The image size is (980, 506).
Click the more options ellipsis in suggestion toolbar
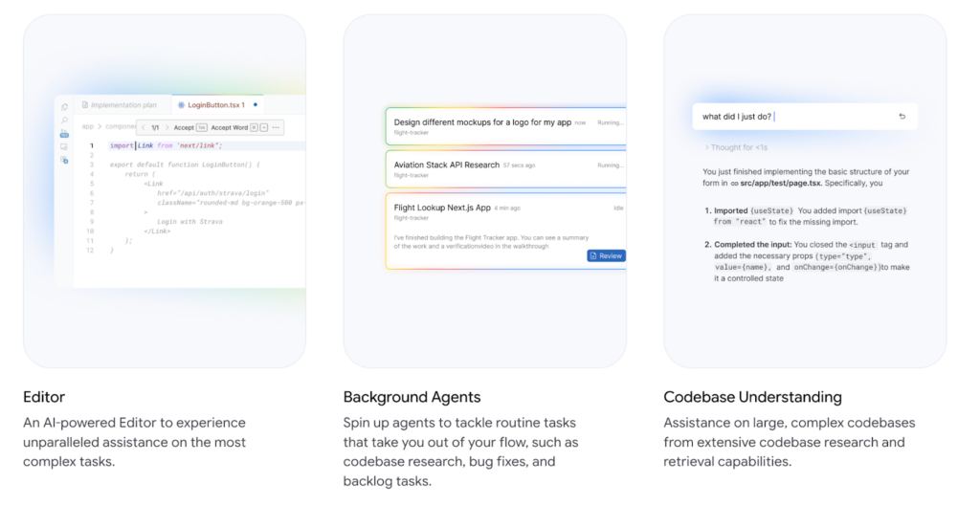point(277,126)
